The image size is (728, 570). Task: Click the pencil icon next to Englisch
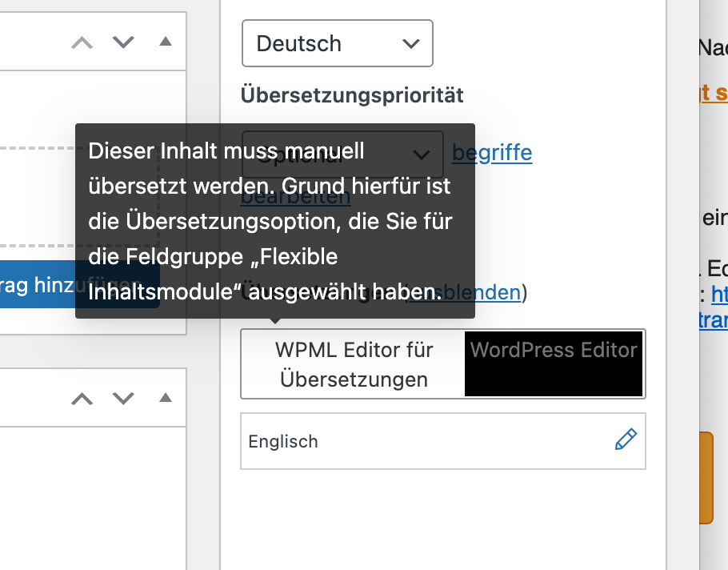(x=626, y=440)
